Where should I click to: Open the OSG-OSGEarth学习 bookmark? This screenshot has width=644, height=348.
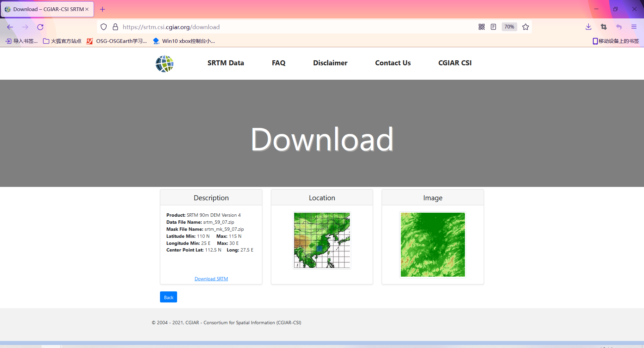[x=117, y=41]
